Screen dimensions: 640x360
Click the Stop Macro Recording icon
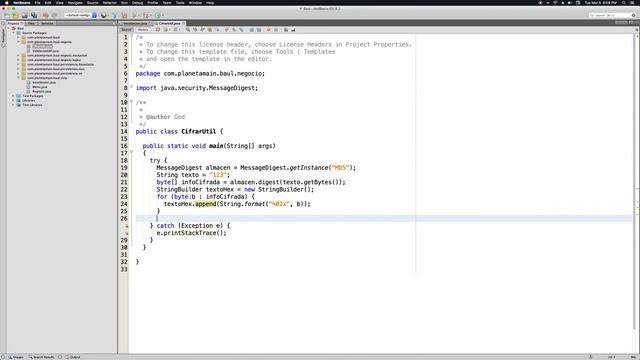[x=276, y=30]
